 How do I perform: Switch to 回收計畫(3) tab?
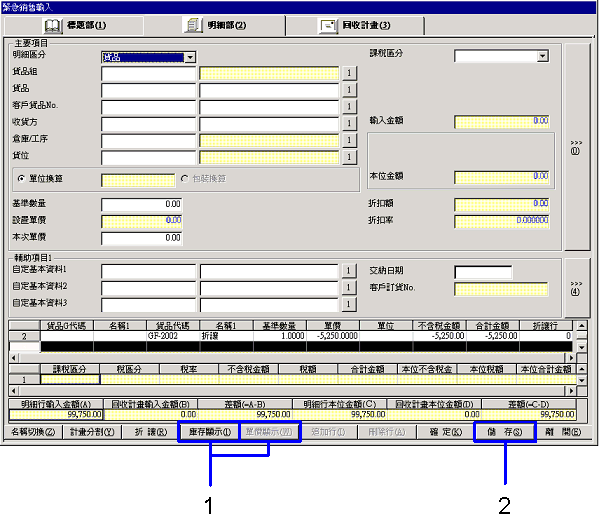tap(355, 26)
